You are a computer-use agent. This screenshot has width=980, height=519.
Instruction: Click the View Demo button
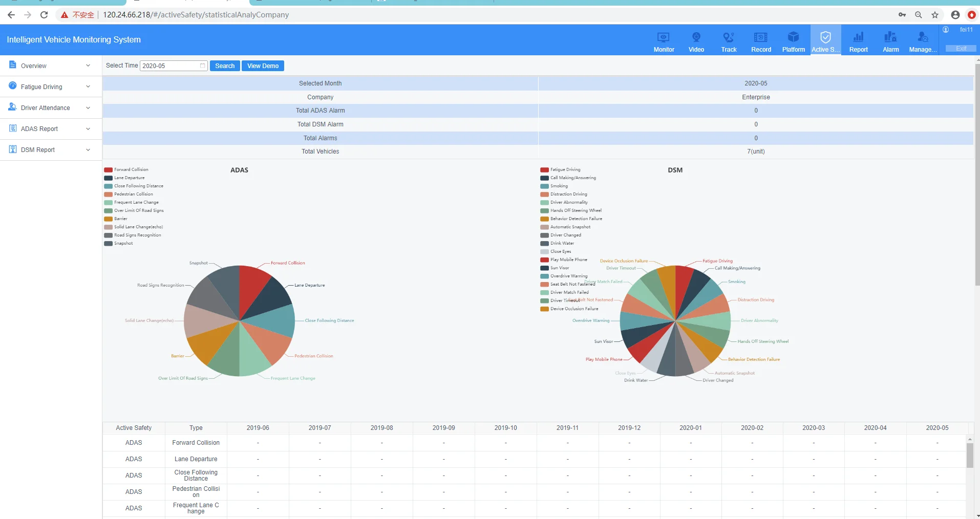[x=262, y=66]
